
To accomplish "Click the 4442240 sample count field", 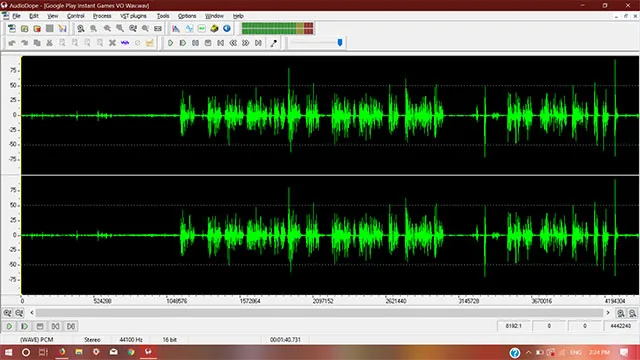I will coord(620,326).
